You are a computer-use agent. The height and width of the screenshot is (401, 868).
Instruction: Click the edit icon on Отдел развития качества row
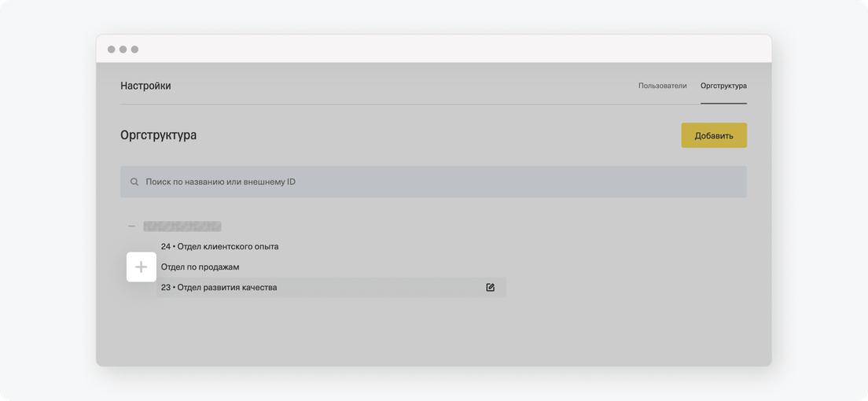(490, 288)
